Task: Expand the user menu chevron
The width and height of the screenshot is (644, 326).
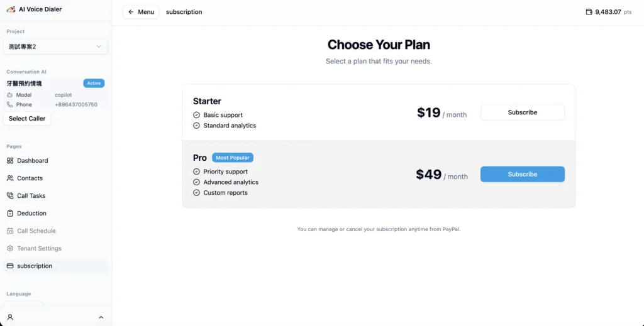Action: pos(101,317)
